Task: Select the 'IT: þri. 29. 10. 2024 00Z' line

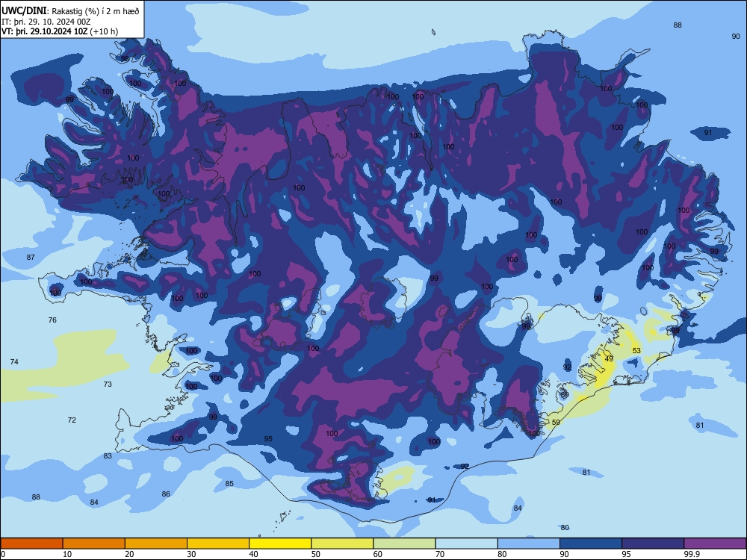Action: 46,22
